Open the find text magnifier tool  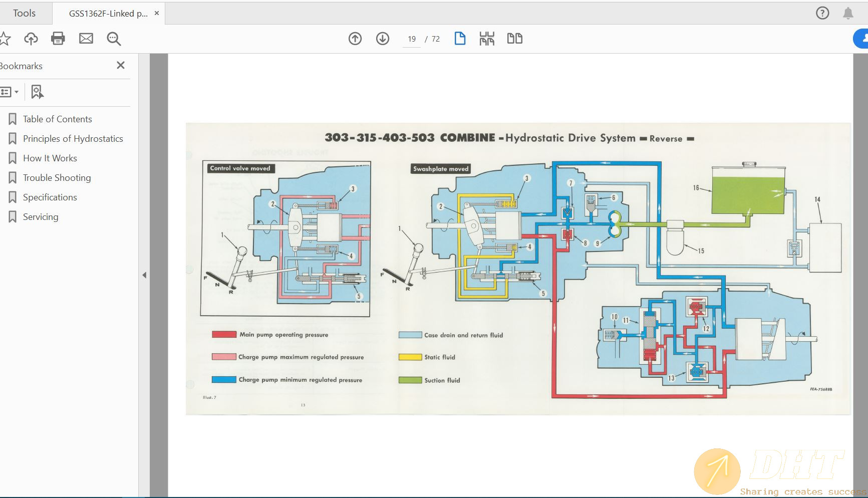tap(114, 39)
